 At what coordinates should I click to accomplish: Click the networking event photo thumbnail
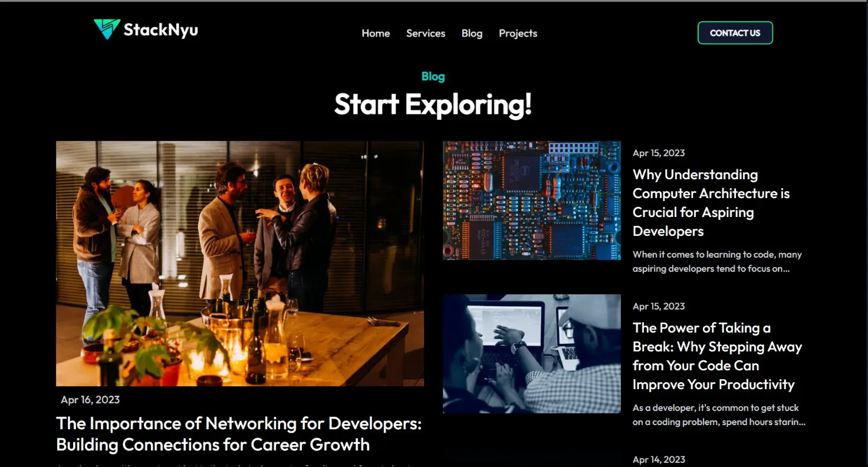click(239, 264)
